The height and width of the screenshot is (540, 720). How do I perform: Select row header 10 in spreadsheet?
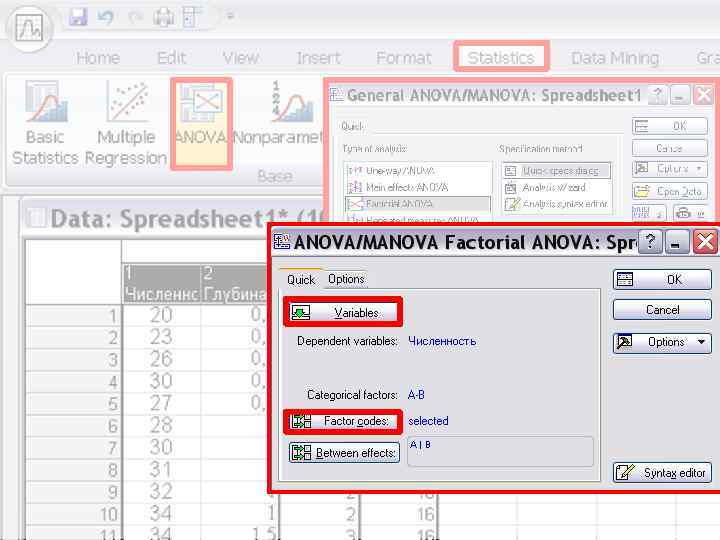[x=73, y=514]
